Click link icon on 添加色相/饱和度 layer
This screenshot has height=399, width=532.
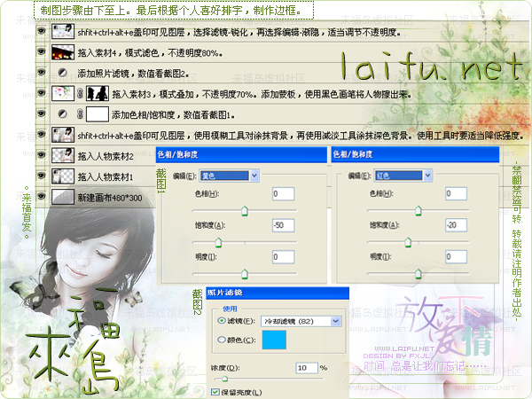[x=80, y=113]
